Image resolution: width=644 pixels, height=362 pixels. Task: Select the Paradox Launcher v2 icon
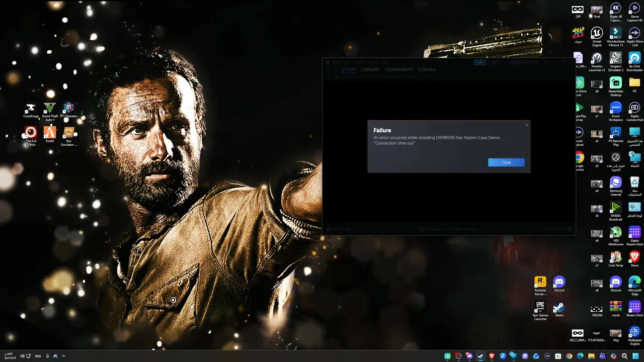[x=597, y=62]
